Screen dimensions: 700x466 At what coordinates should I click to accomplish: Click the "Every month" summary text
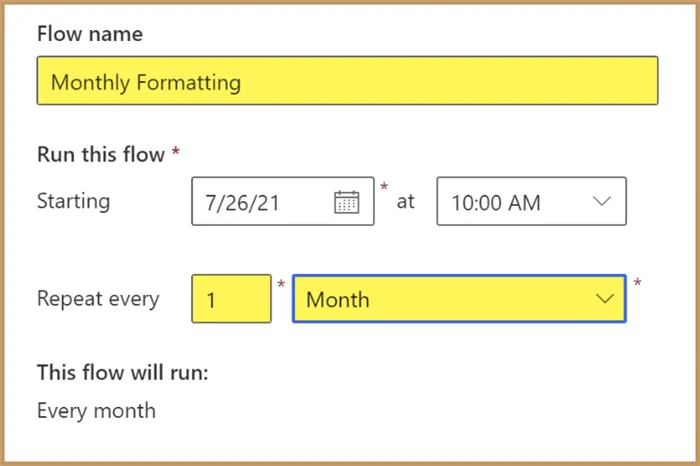[x=96, y=410]
